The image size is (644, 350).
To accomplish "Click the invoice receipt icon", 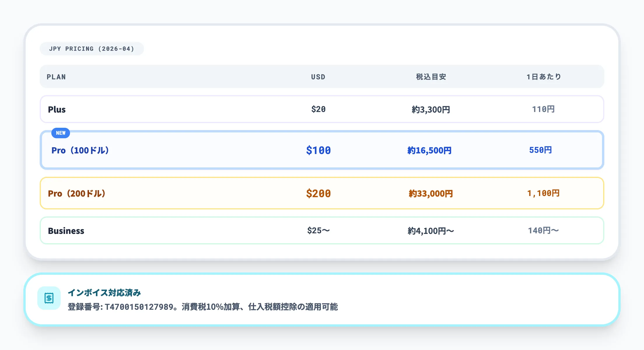I will coord(49,298).
